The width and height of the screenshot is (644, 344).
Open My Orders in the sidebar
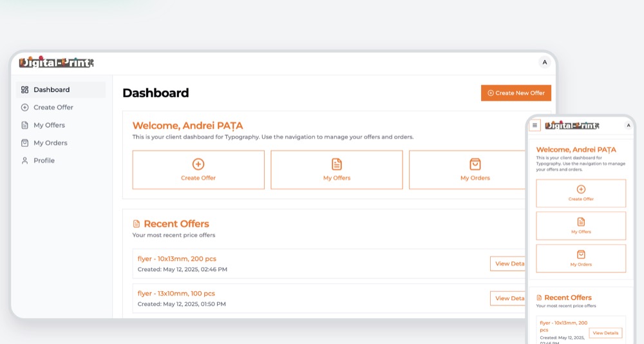[61, 142]
